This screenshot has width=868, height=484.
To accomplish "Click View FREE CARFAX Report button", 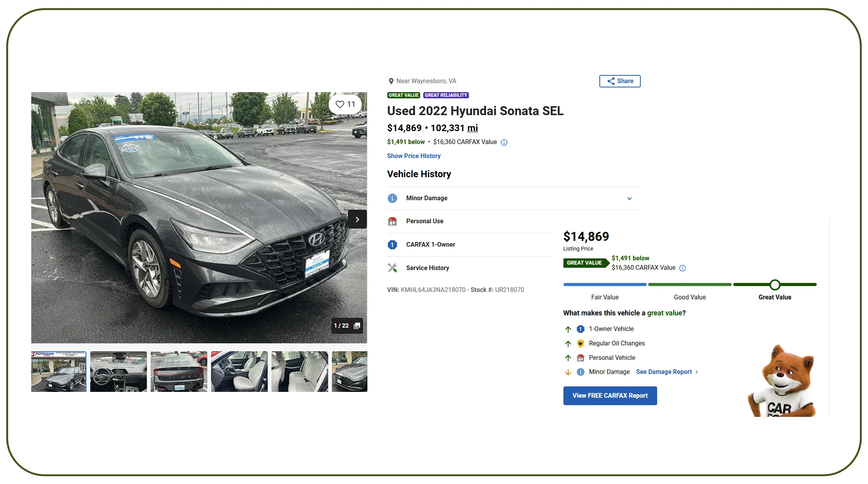I will pyautogui.click(x=610, y=396).
